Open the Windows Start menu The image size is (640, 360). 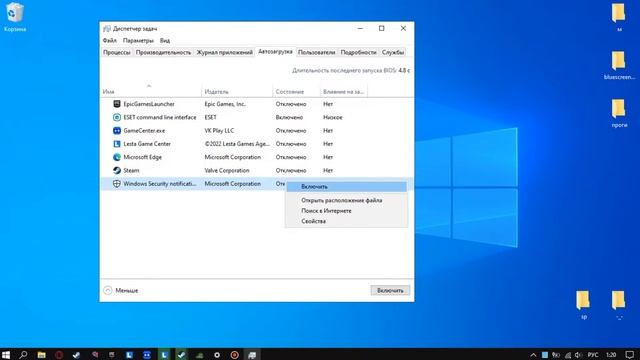tap(6, 355)
